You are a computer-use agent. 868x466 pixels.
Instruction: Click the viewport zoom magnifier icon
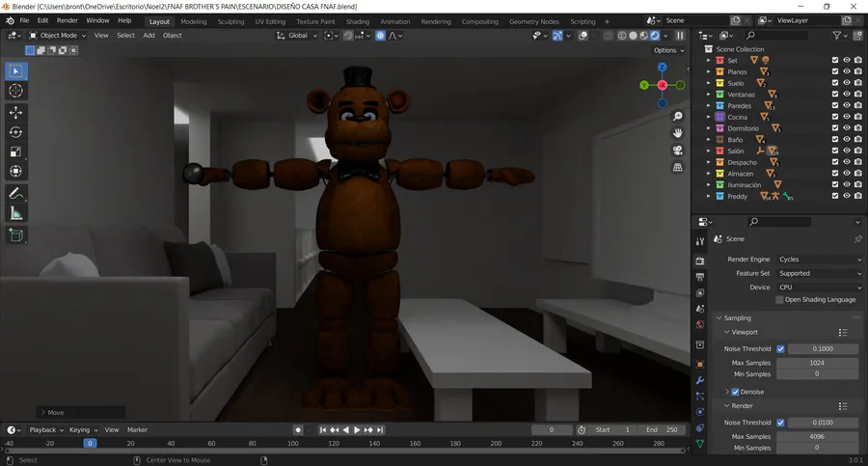click(x=678, y=117)
